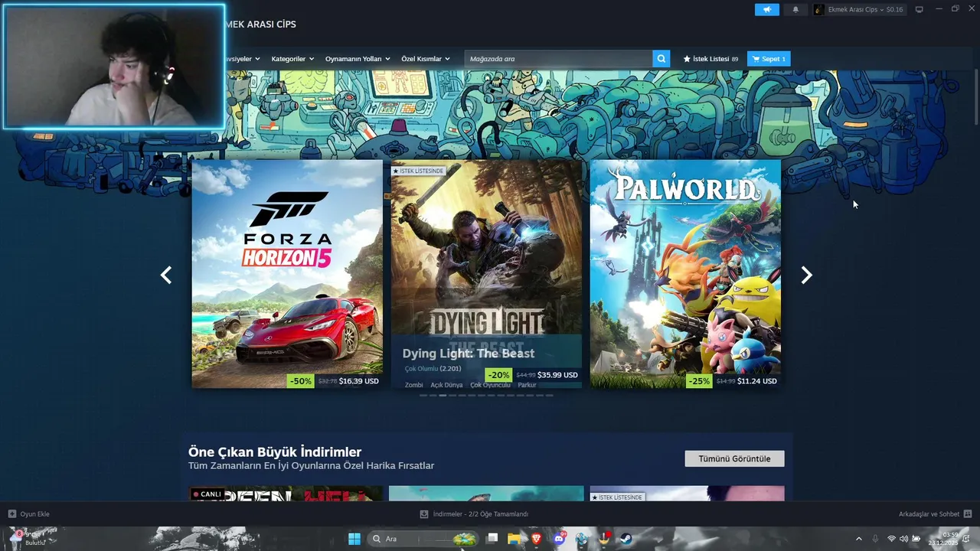
Task: Open the Wi-Fi network tray icon
Action: (891, 539)
